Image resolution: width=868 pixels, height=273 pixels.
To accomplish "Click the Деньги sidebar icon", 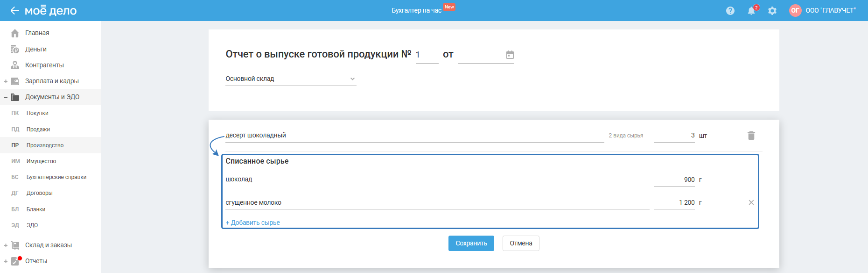I will point(15,49).
